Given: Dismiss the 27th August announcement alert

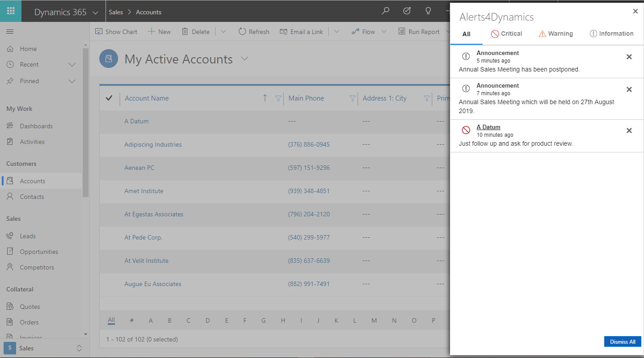Looking at the screenshot, I should click(629, 89).
